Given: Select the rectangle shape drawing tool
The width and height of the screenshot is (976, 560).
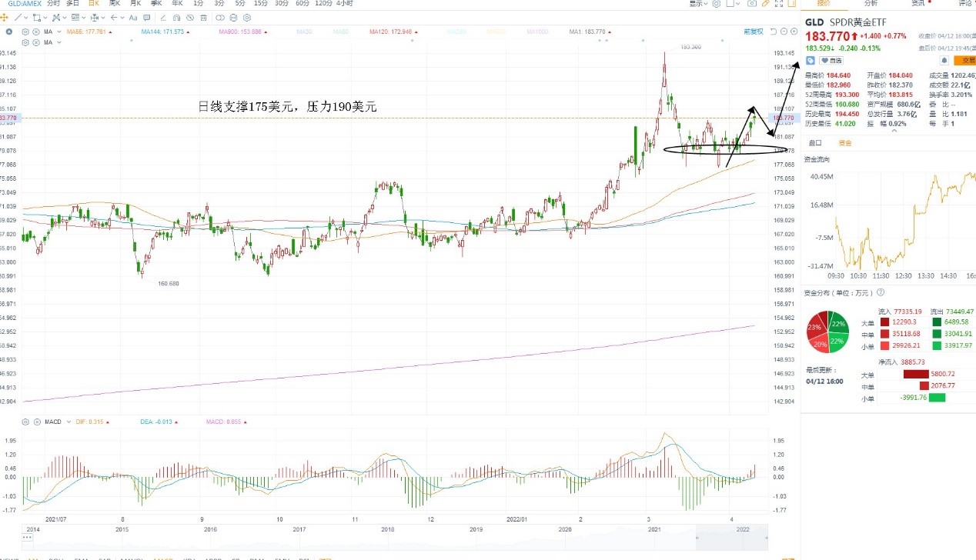Looking at the screenshot, I should click(x=37, y=18).
